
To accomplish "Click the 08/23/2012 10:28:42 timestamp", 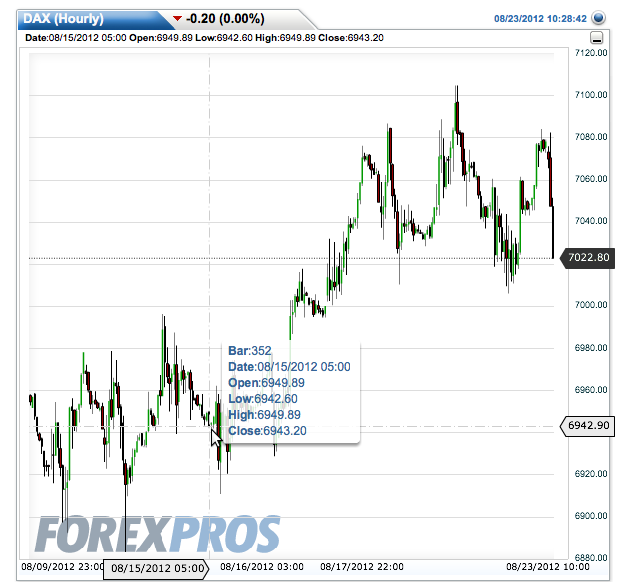I will 540,19.
